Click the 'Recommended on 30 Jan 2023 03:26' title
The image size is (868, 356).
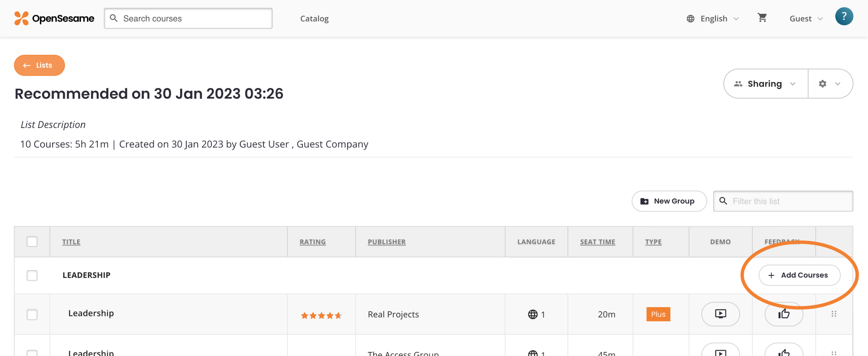coord(149,94)
